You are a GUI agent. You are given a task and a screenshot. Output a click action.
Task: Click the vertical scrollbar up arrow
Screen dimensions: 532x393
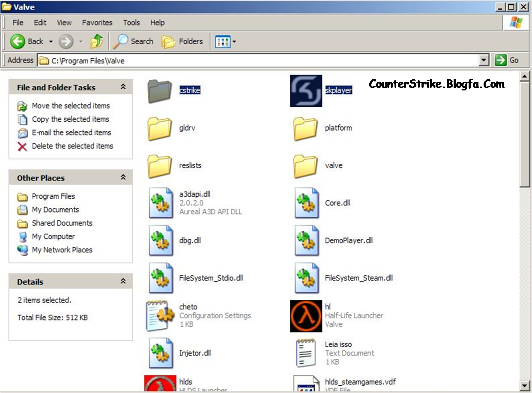pyautogui.click(x=524, y=76)
